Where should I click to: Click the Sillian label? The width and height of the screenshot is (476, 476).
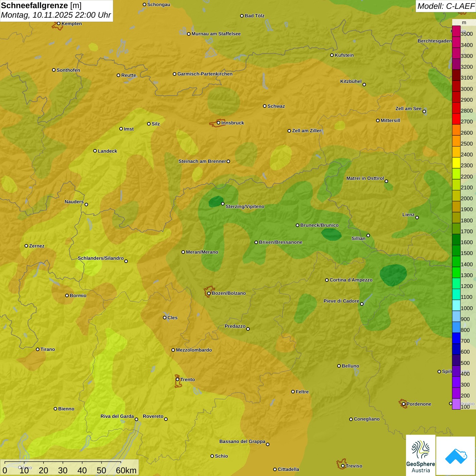(x=358, y=238)
